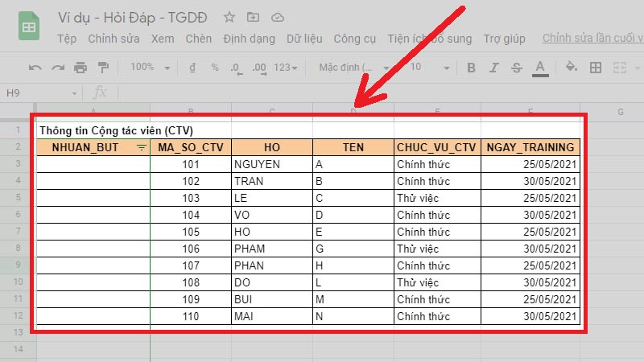Format as percent using % button
This screenshot has width=644, height=362.
click(x=215, y=68)
